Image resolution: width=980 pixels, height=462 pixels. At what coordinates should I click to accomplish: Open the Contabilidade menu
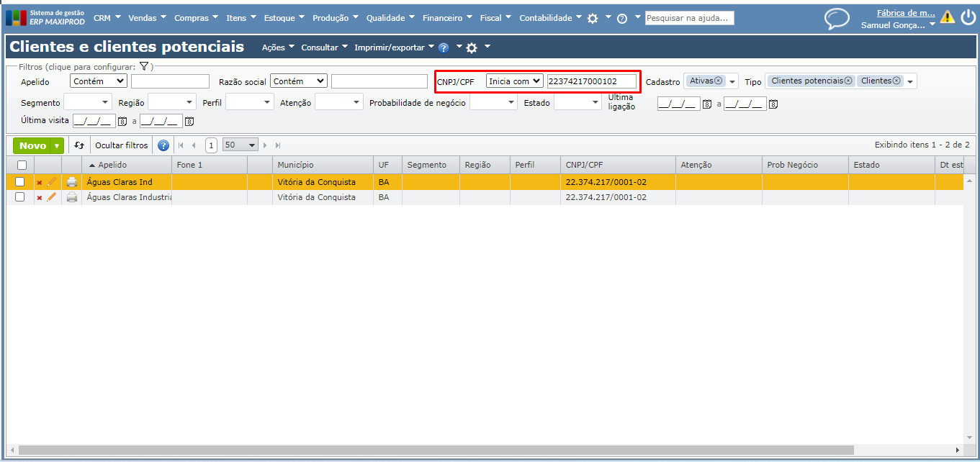[550, 18]
